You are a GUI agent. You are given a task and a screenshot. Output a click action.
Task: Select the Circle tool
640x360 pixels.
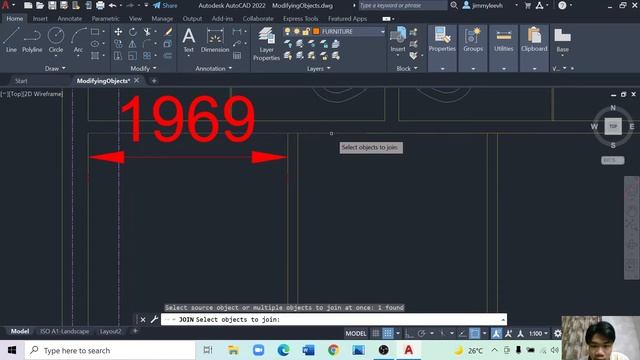[x=56, y=40]
